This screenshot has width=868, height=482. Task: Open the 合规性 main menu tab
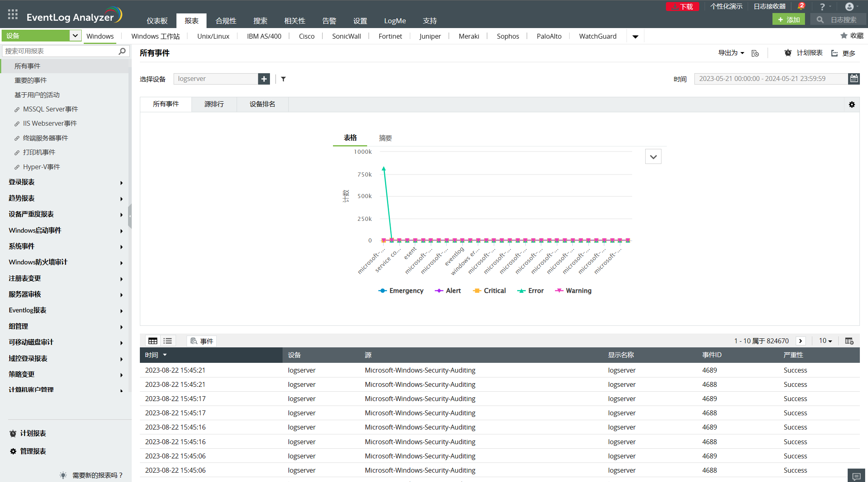pos(226,21)
